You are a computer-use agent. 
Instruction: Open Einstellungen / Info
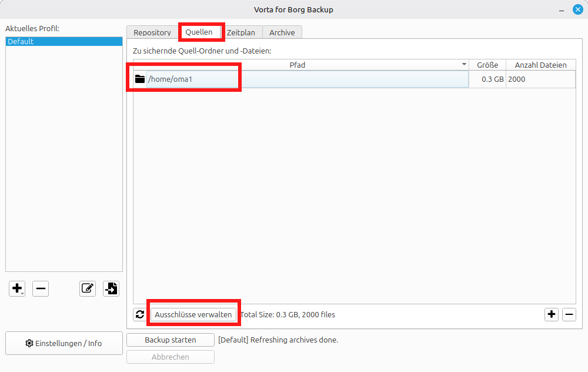[x=64, y=343]
